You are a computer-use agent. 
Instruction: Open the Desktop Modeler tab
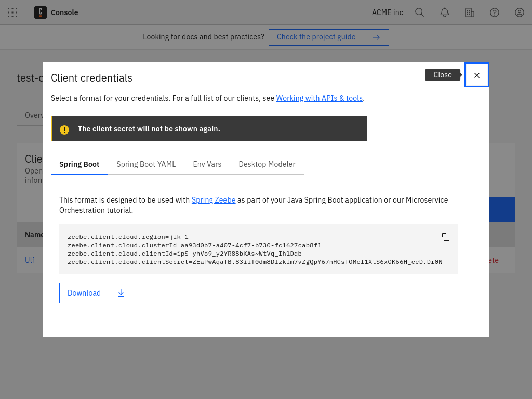click(x=267, y=164)
